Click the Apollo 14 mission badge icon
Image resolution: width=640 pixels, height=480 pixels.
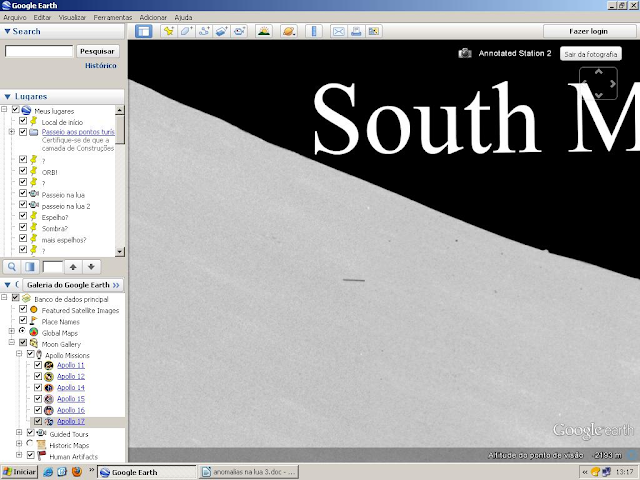click(x=49, y=388)
